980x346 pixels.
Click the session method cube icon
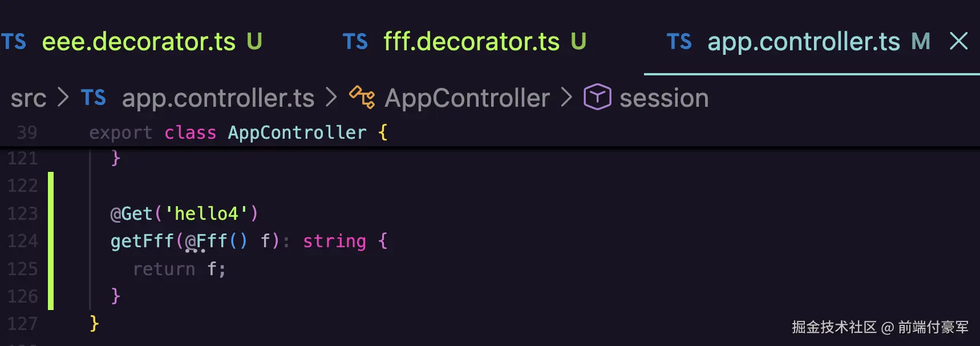click(x=597, y=96)
